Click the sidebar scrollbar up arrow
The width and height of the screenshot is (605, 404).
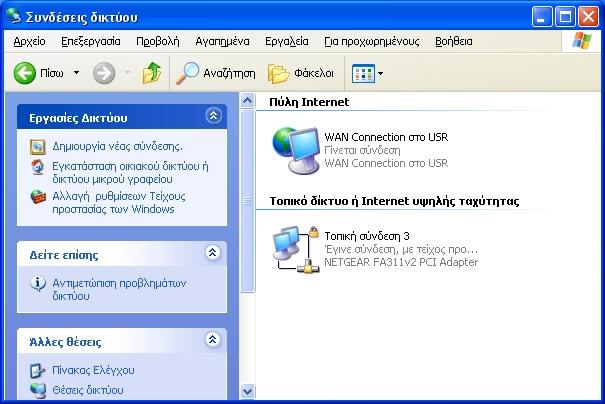coord(247,101)
